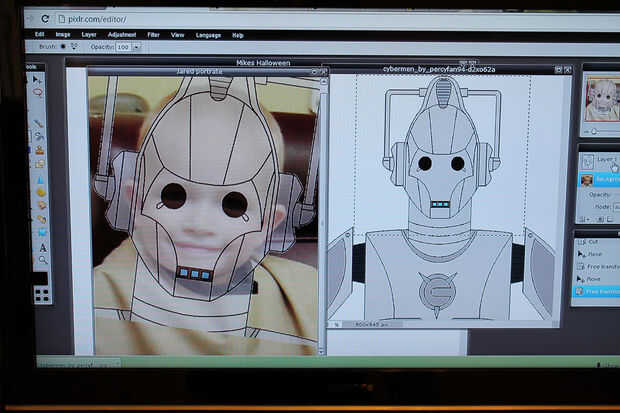Viewport: 620px width, 413px height.
Task: Open the Adjustment menu
Action: (122, 35)
